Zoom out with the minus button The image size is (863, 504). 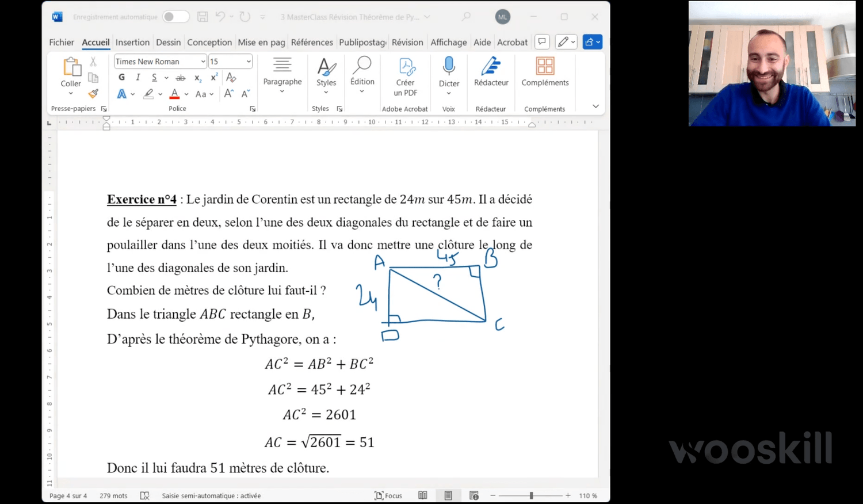(493, 495)
